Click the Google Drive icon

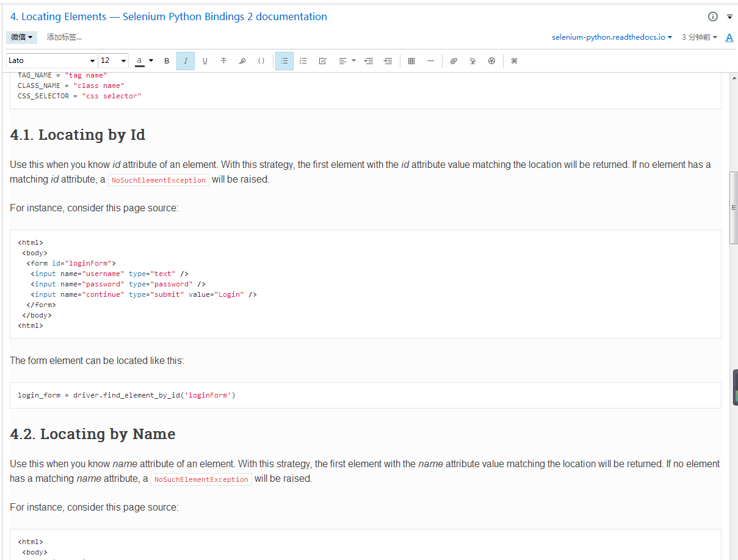[x=491, y=61]
